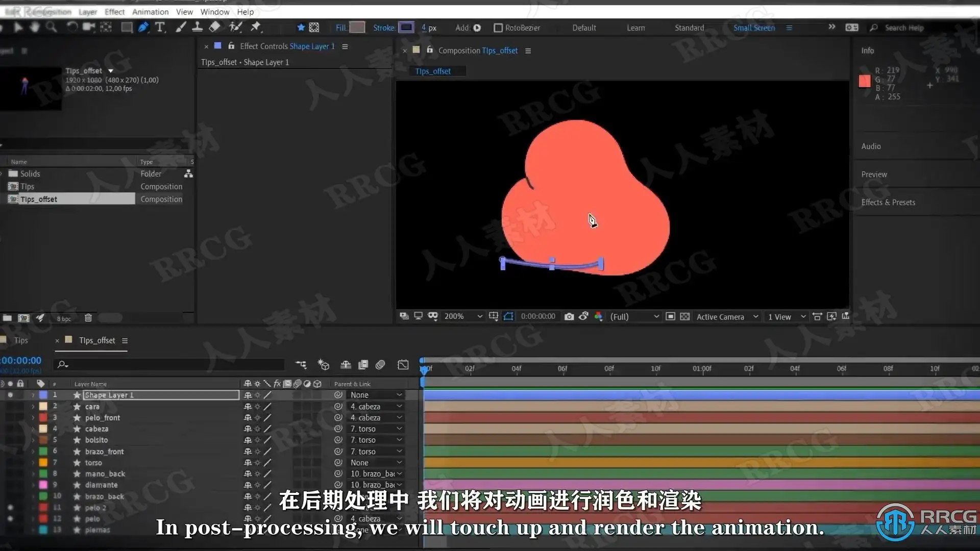Enable the RotoBezier checkbox
980x551 pixels.
coord(498,28)
